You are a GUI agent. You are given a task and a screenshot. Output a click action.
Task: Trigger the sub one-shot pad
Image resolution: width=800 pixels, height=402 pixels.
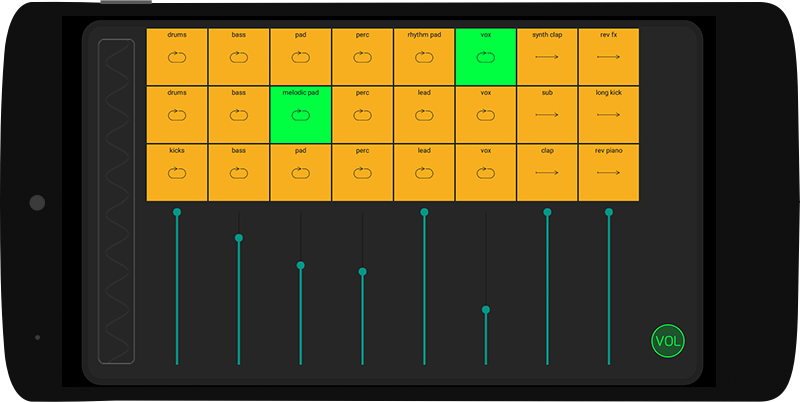click(547, 115)
